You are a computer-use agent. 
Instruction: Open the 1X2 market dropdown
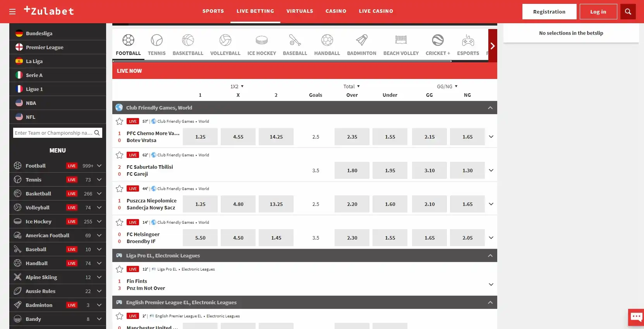[237, 87]
